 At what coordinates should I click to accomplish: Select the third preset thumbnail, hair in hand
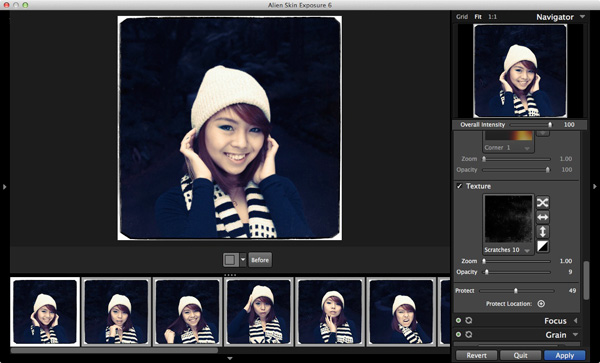point(188,312)
